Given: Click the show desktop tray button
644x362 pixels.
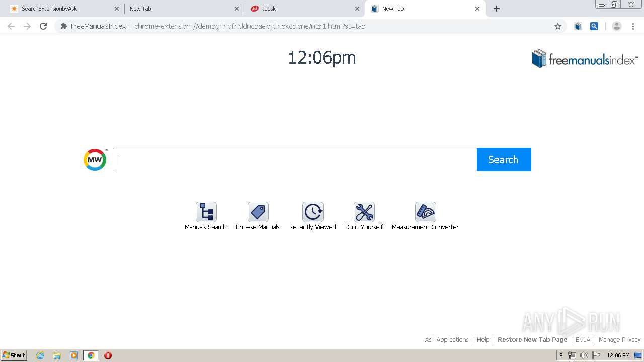Looking at the screenshot, I should point(638,355).
